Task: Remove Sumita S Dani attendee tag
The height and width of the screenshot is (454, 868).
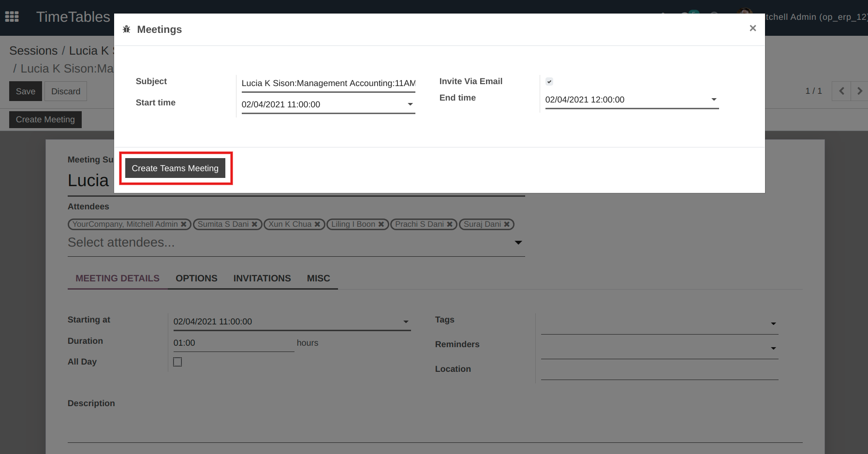Action: click(254, 224)
